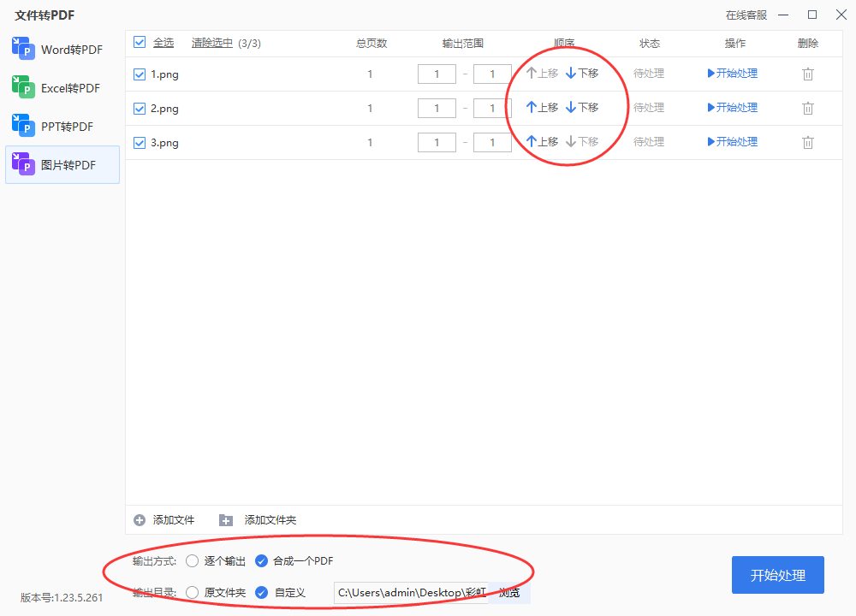The height and width of the screenshot is (616, 856).
Task: Toggle the 全选 select-all checkbox
Action: pyautogui.click(x=140, y=43)
